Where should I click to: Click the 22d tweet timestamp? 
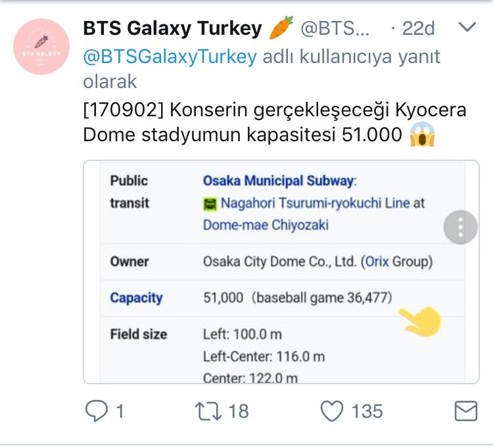click(x=418, y=28)
